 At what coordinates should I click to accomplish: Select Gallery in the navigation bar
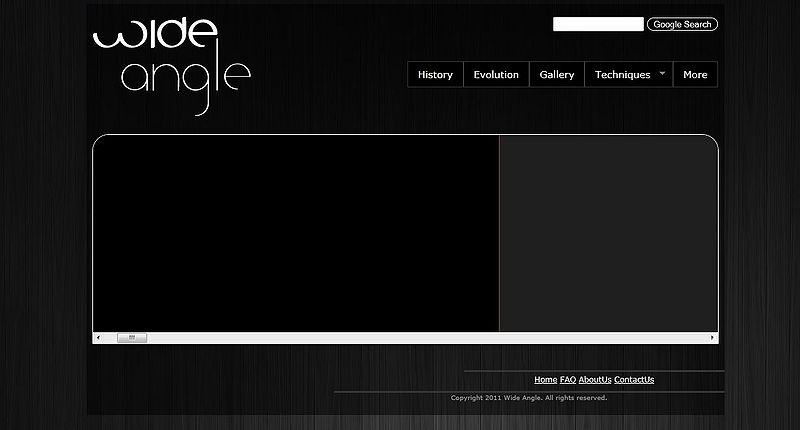557,75
